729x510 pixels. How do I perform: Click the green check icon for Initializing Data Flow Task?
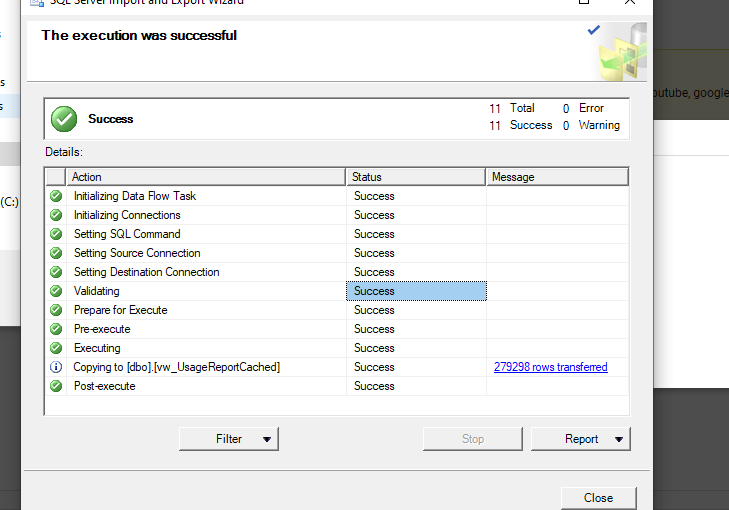[x=56, y=196]
